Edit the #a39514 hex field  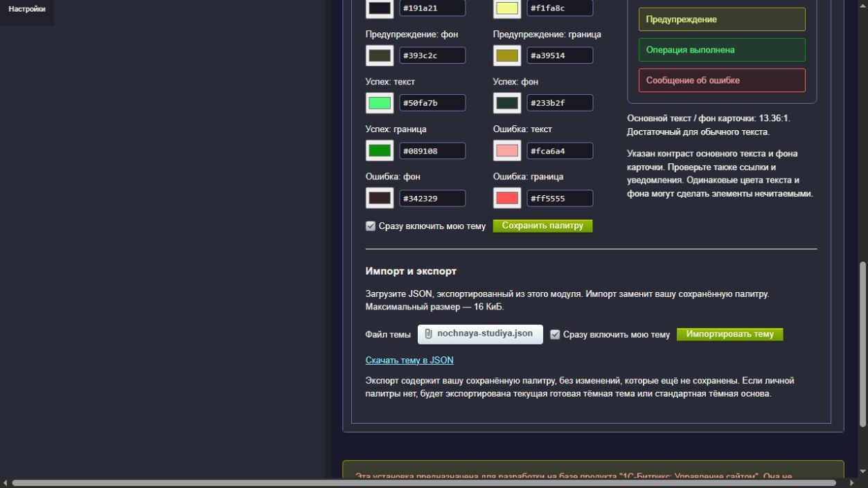coord(560,55)
